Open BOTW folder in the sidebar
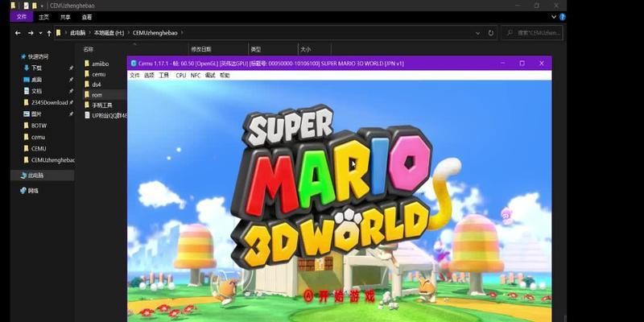This screenshot has width=644, height=322. [35, 126]
